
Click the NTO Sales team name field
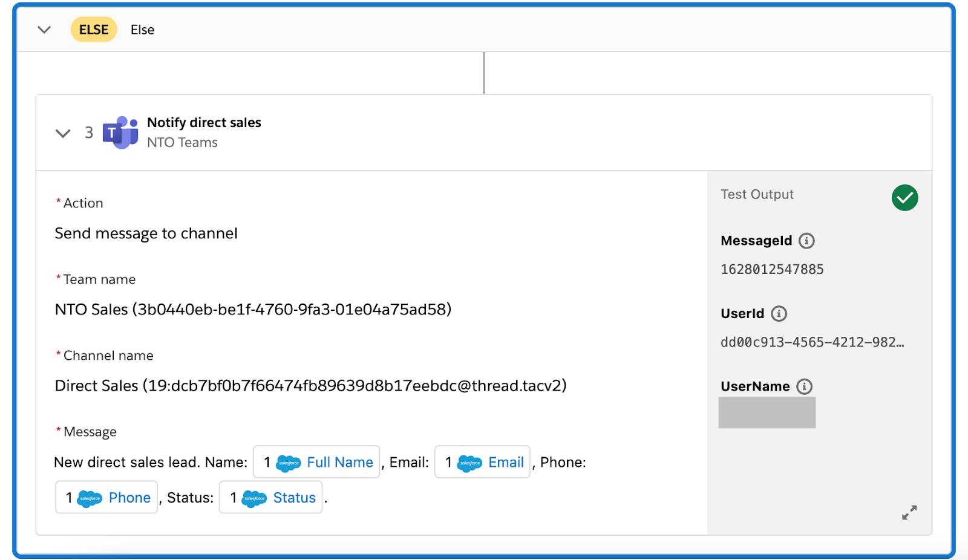tap(253, 310)
